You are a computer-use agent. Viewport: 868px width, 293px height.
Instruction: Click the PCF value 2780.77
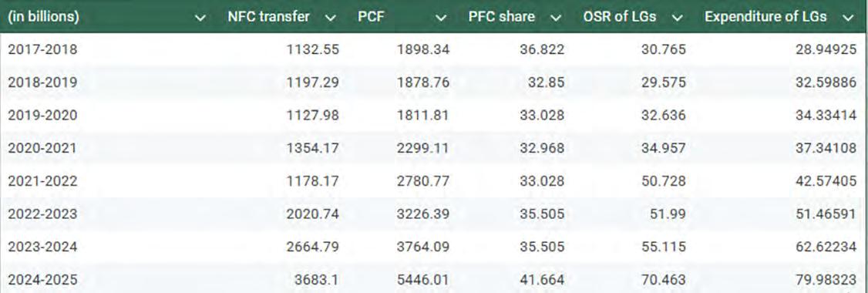(x=423, y=181)
